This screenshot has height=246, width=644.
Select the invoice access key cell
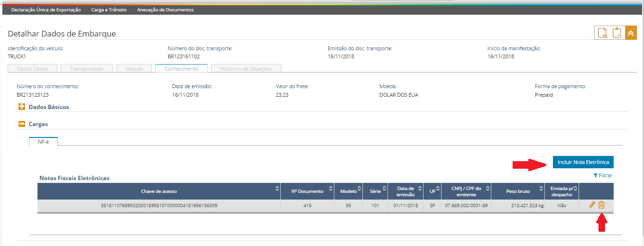pyautogui.click(x=159, y=206)
